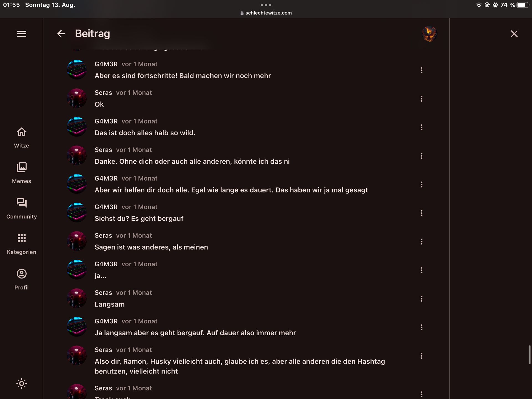Open the hamburger menu
The height and width of the screenshot is (399, 532).
(22, 34)
